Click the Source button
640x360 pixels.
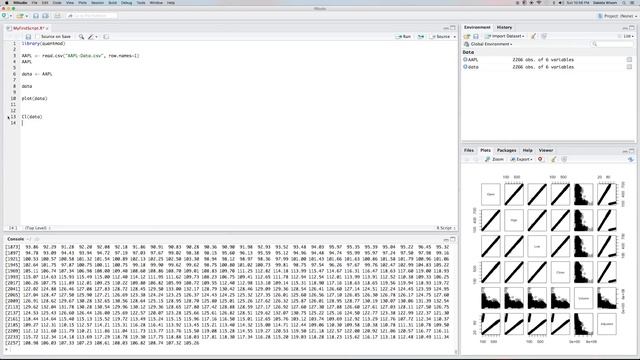[440, 37]
